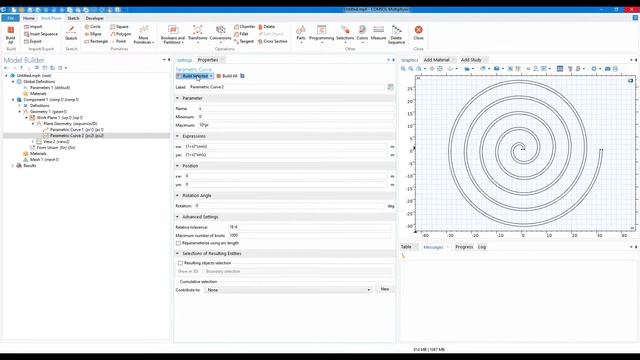The image size is (640, 360).
Task: Apply the Chamfer operation
Action: click(244, 27)
